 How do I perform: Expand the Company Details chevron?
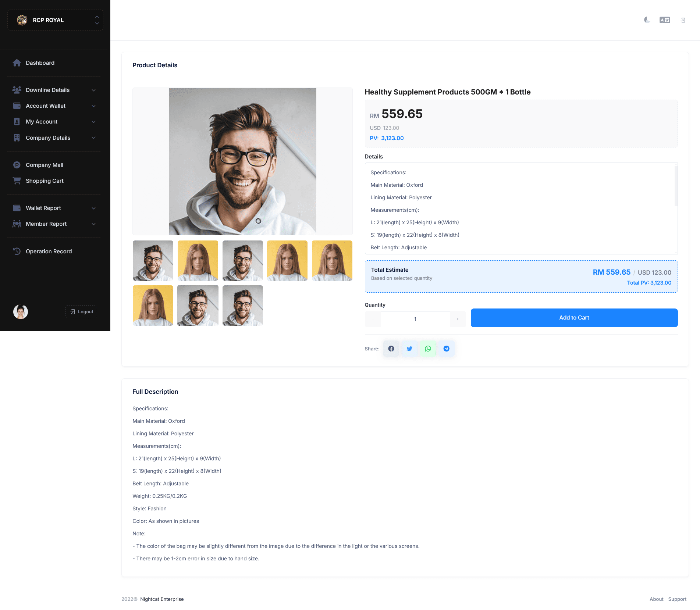point(93,138)
